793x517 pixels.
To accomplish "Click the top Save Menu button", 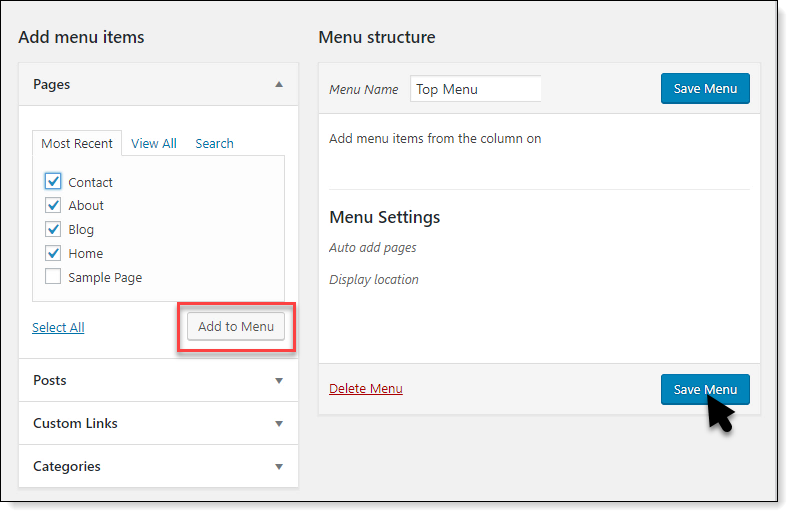I will click(705, 89).
